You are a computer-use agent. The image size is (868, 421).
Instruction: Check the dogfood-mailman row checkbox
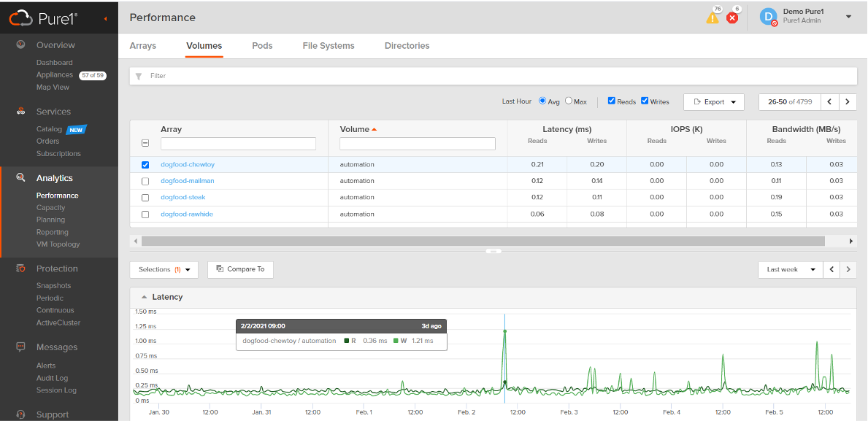(x=145, y=181)
